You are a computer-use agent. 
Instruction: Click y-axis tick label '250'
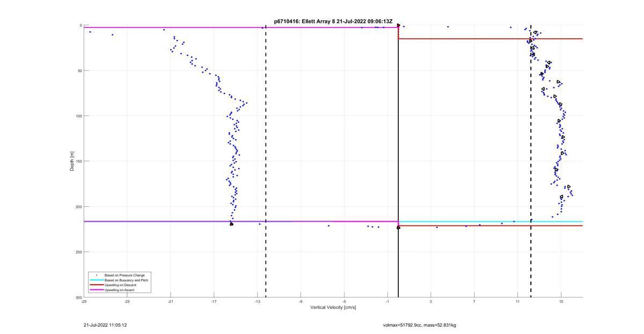[x=78, y=252]
